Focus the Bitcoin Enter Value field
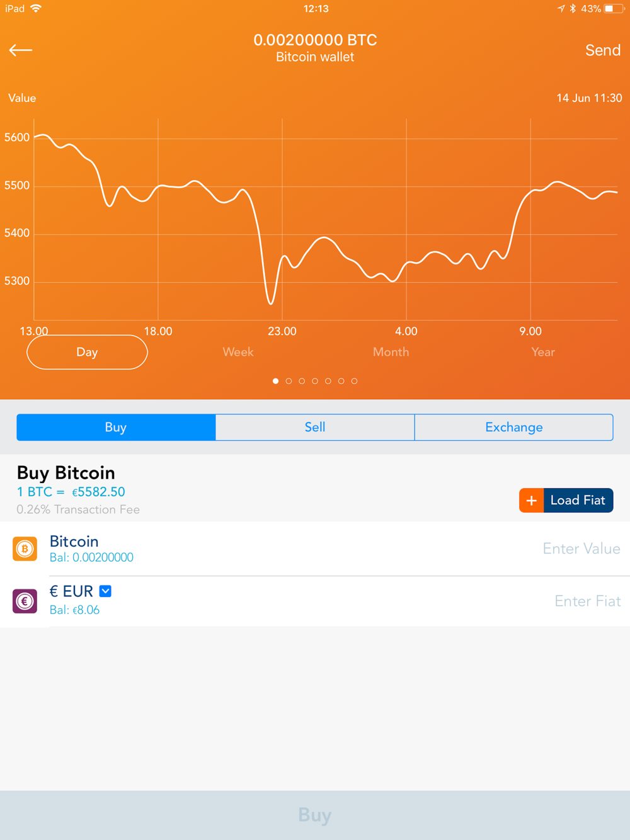 [x=581, y=549]
